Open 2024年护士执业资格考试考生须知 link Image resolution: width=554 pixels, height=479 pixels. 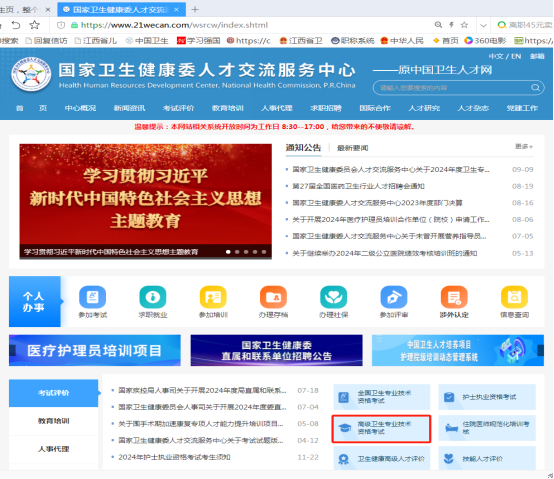[x=174, y=457]
